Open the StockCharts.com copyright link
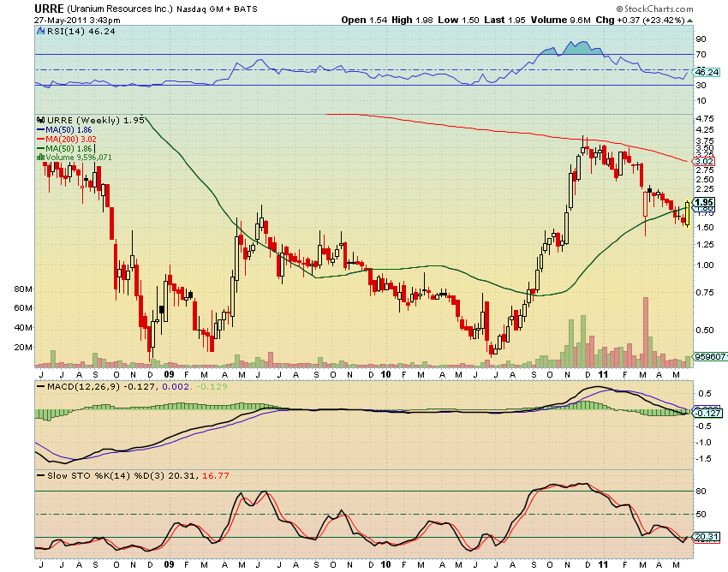728x572 pixels. pos(654,9)
